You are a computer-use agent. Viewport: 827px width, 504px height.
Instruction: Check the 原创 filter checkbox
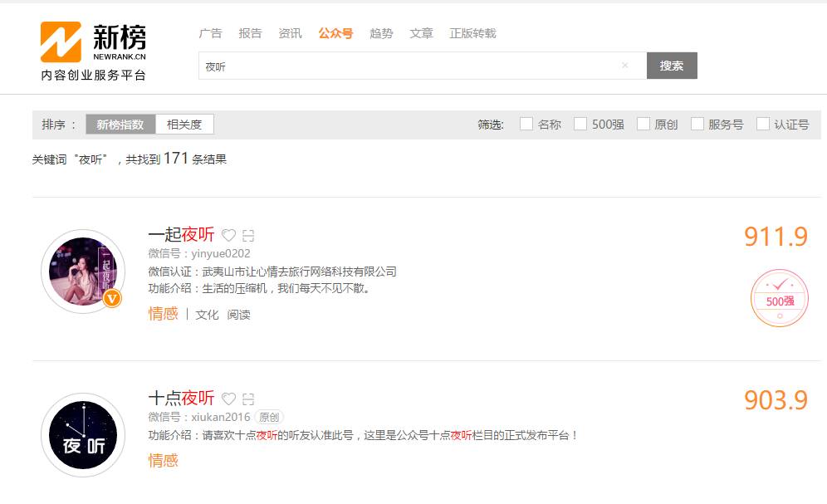coord(643,124)
